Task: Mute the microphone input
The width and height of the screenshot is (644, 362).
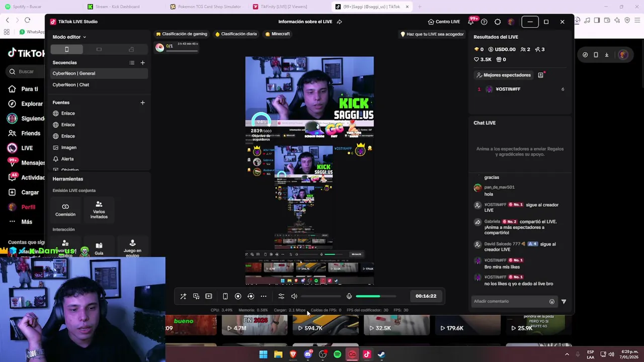Action: pos(349,296)
